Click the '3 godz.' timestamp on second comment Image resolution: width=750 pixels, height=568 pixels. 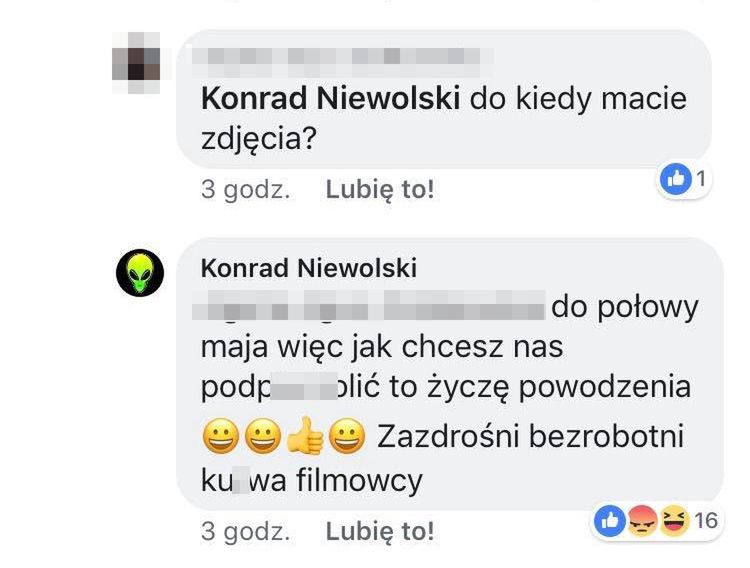pyautogui.click(x=246, y=531)
